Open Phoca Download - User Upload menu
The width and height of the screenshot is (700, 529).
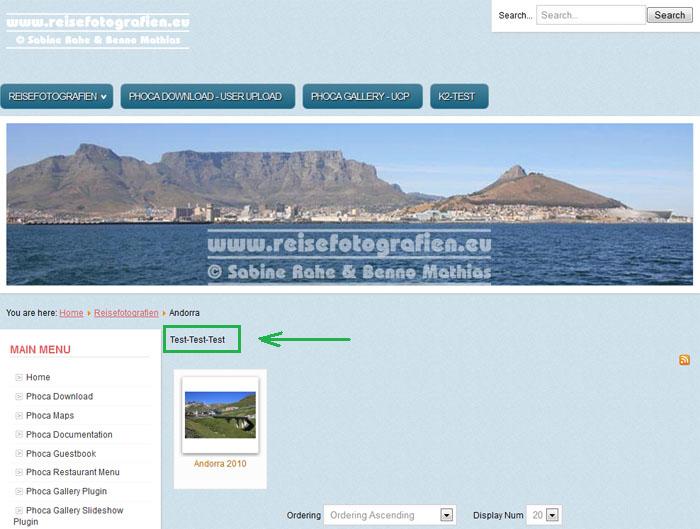pyautogui.click(x=208, y=97)
